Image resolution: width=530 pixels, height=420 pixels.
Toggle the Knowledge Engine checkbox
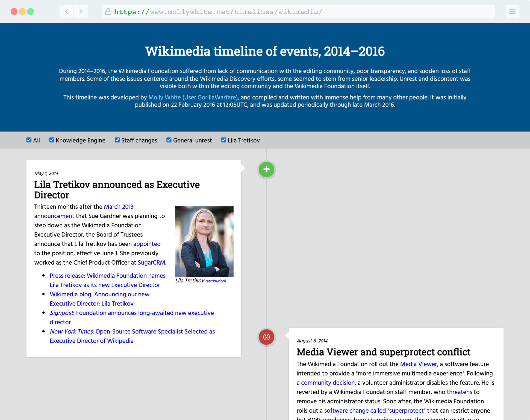point(52,140)
